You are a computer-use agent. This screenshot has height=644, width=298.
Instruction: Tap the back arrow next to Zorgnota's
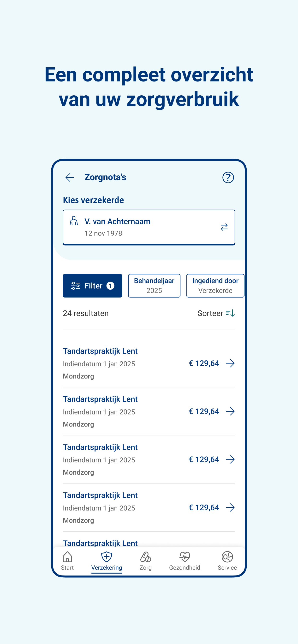[x=70, y=178]
